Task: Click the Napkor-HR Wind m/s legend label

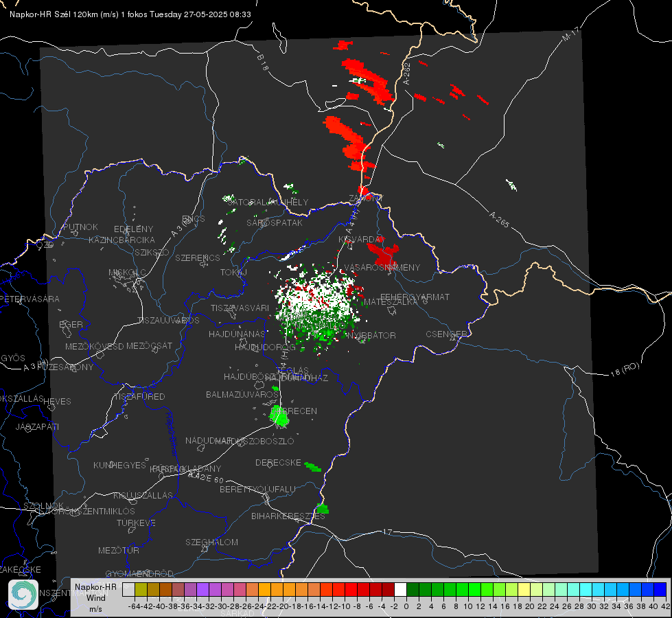Action: point(95,597)
